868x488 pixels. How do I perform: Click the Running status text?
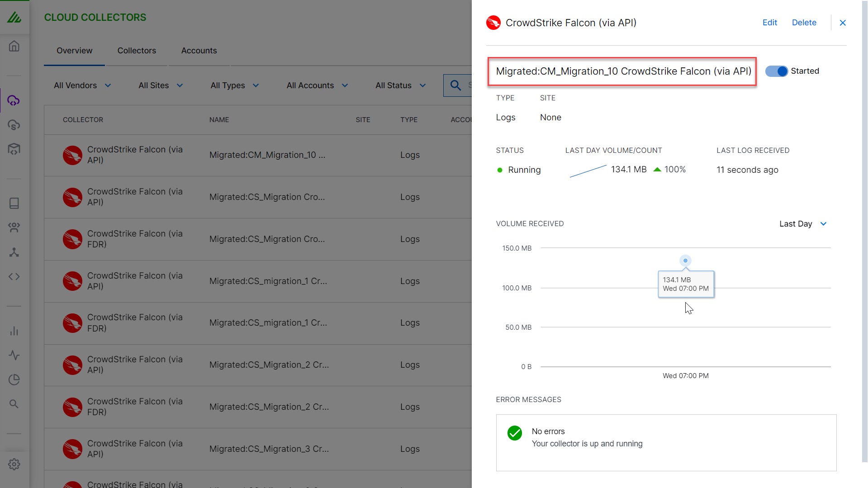(524, 170)
